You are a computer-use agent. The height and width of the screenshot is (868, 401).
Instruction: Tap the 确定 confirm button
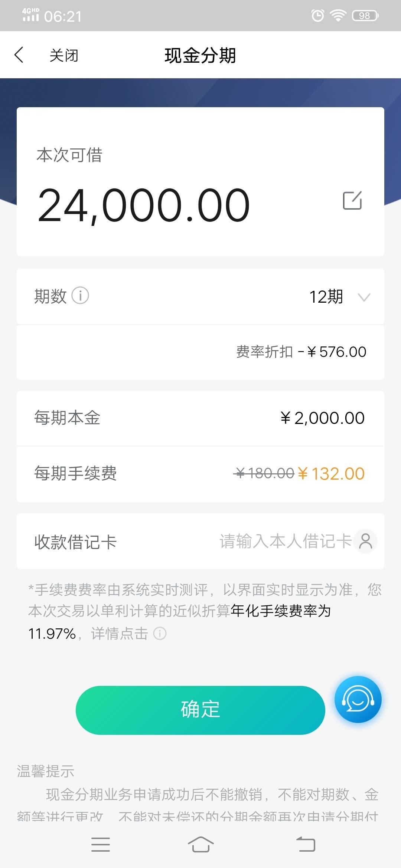click(200, 710)
